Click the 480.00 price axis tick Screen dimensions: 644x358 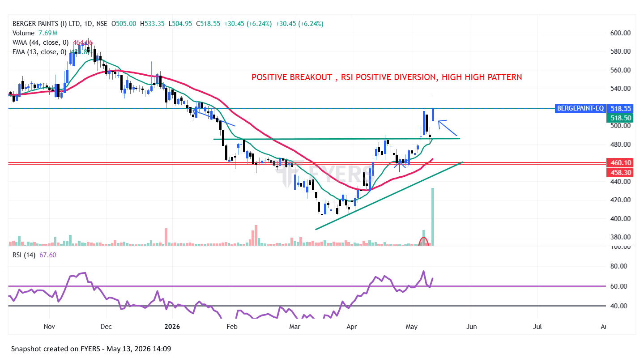click(x=620, y=145)
